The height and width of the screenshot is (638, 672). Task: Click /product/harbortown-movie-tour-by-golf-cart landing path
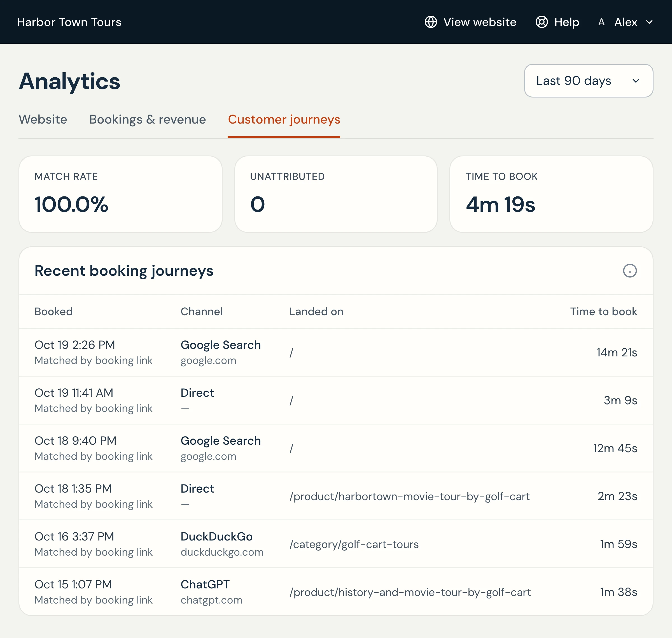410,497
